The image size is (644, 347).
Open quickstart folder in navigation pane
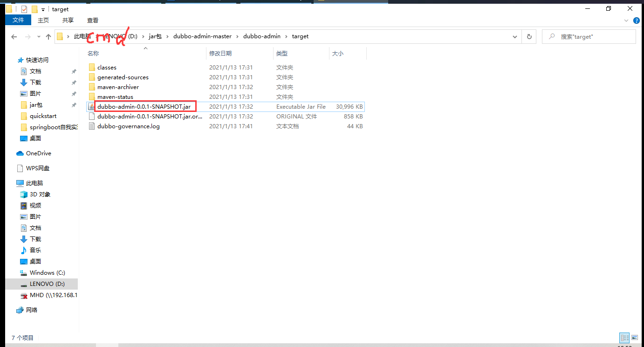(43, 116)
